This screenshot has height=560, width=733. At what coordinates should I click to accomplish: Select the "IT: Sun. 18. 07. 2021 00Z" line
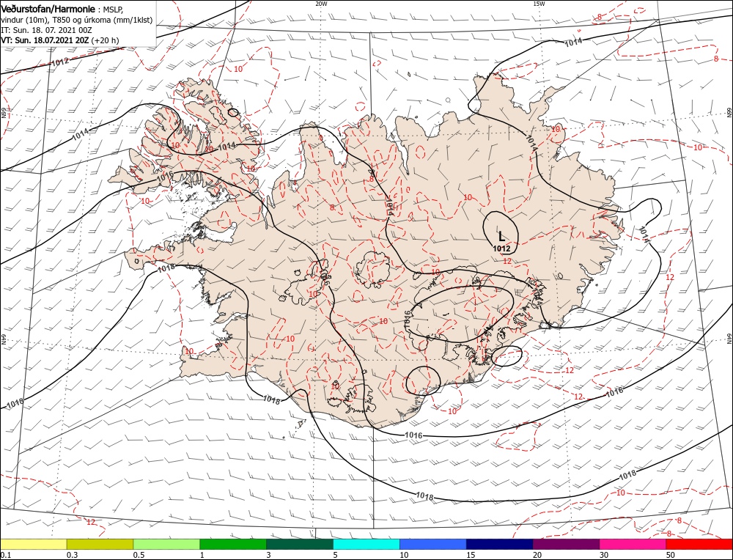(x=46, y=30)
